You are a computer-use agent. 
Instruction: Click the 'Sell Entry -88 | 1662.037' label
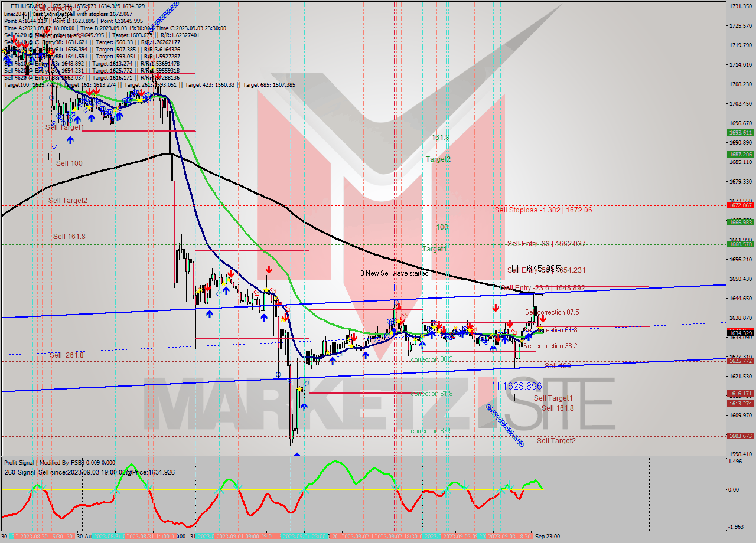pyautogui.click(x=546, y=243)
